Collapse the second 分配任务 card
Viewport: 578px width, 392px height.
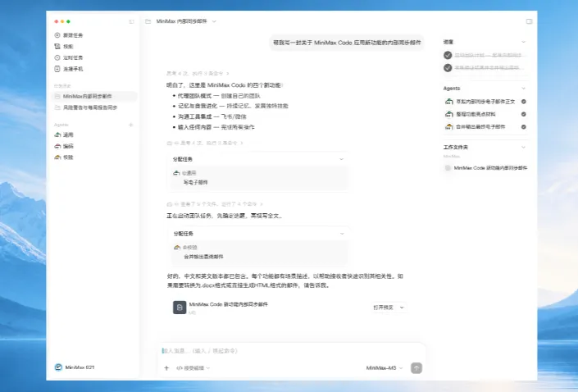tap(342, 234)
